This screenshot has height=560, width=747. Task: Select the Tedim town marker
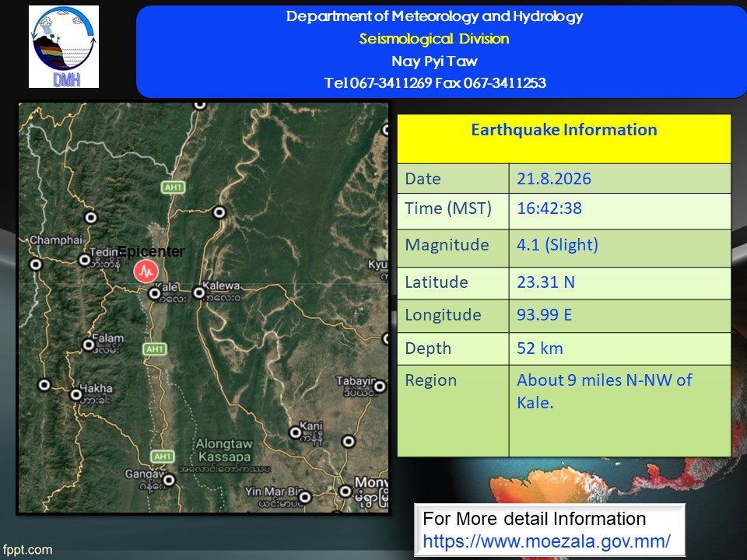[x=85, y=260]
